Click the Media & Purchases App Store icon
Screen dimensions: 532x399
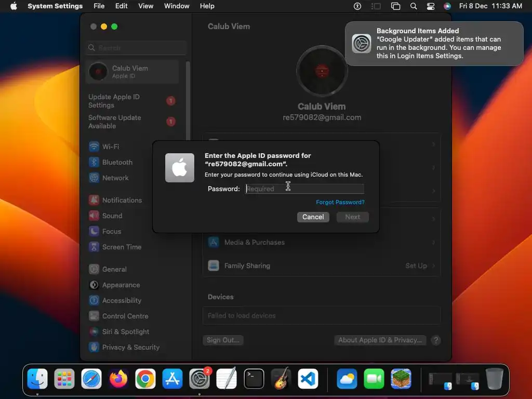tap(214, 242)
